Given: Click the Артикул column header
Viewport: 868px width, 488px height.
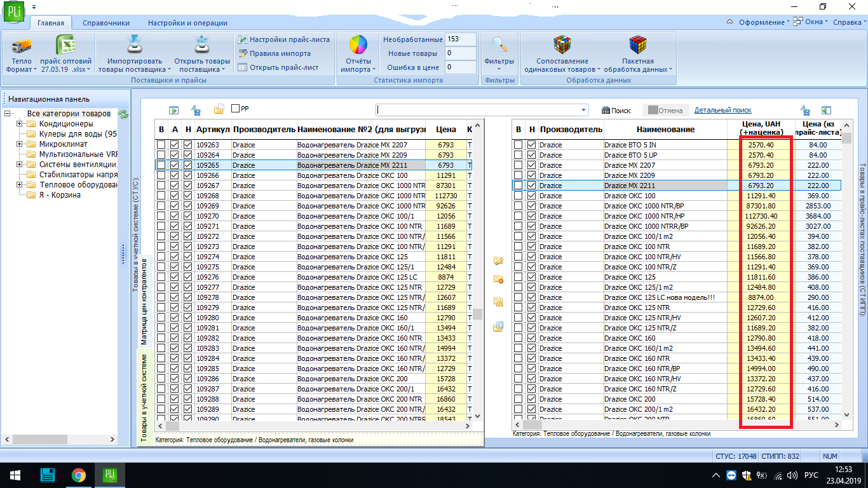Looking at the screenshot, I should pos(213,129).
